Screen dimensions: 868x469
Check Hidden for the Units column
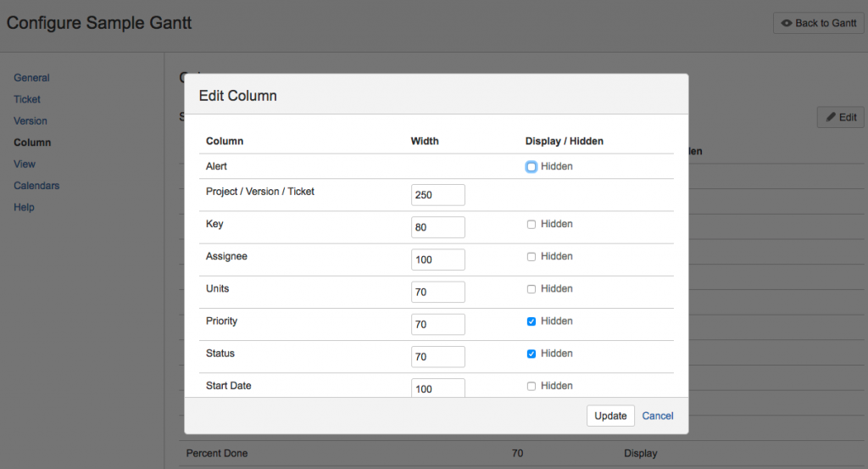click(531, 289)
